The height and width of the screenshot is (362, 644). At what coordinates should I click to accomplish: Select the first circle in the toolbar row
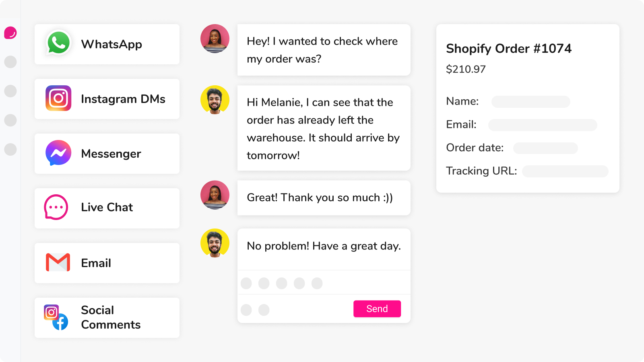(x=246, y=283)
